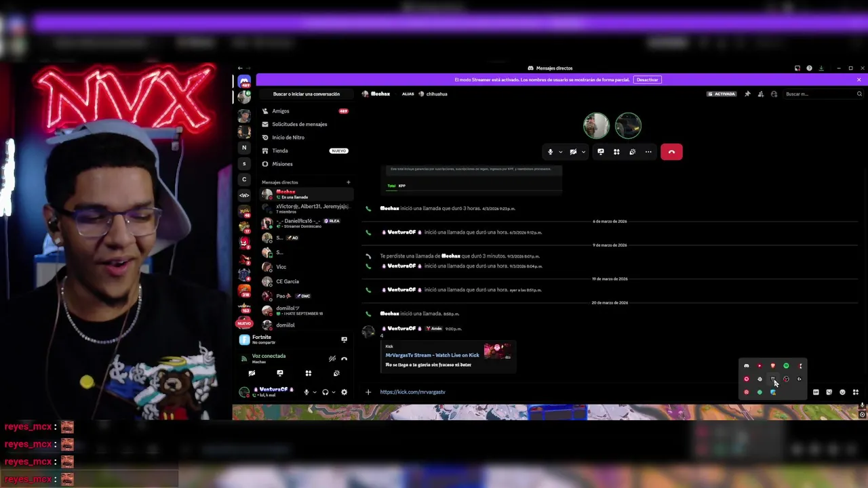Click plus to create a new DM
Image resolution: width=868 pixels, height=488 pixels.
349,182
